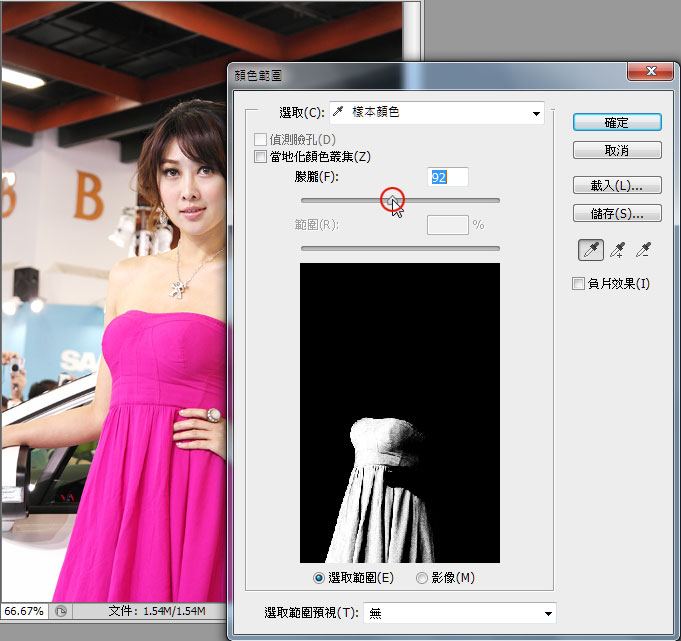Check the 偵測臉孔 option
Image resolution: width=681 pixels, height=641 pixels.
[261, 139]
